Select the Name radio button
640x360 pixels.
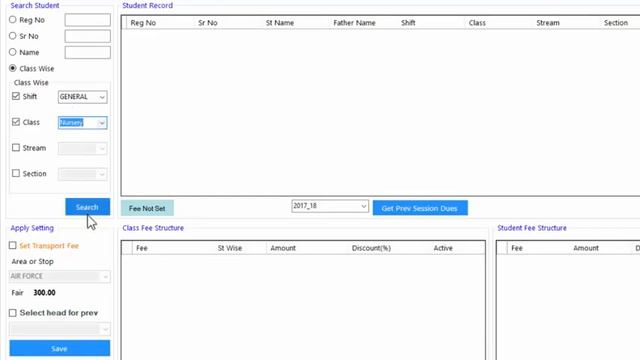(x=13, y=52)
